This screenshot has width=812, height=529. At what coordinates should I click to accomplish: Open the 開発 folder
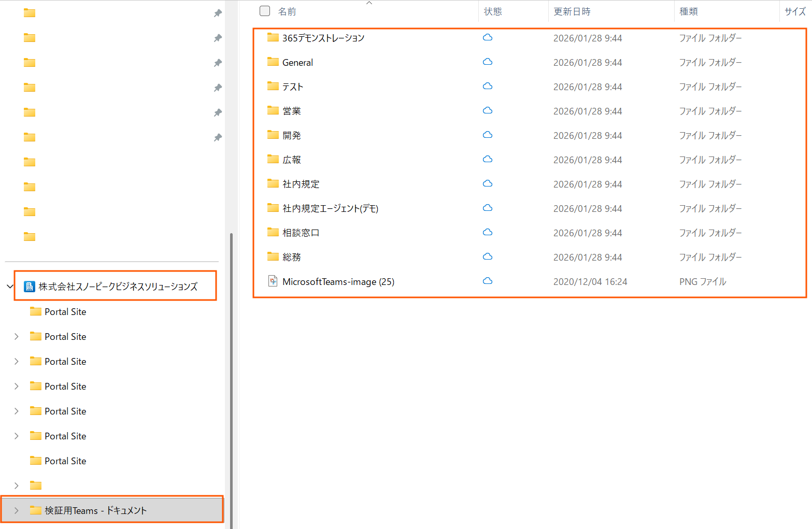291,135
